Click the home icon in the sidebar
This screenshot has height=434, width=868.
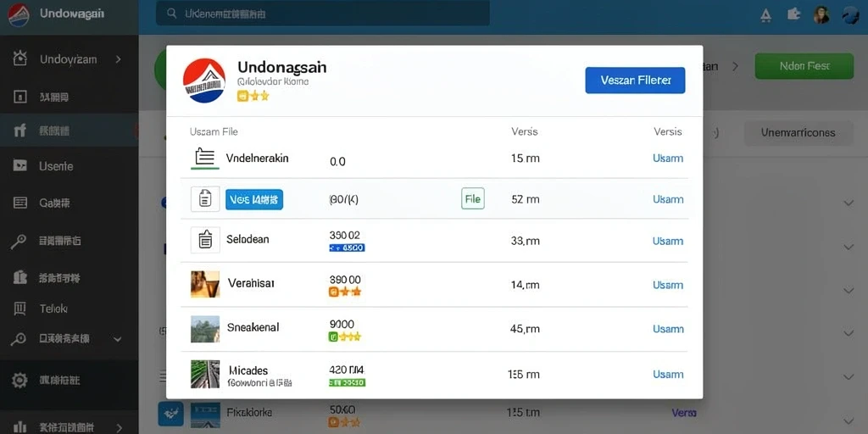pyautogui.click(x=20, y=58)
